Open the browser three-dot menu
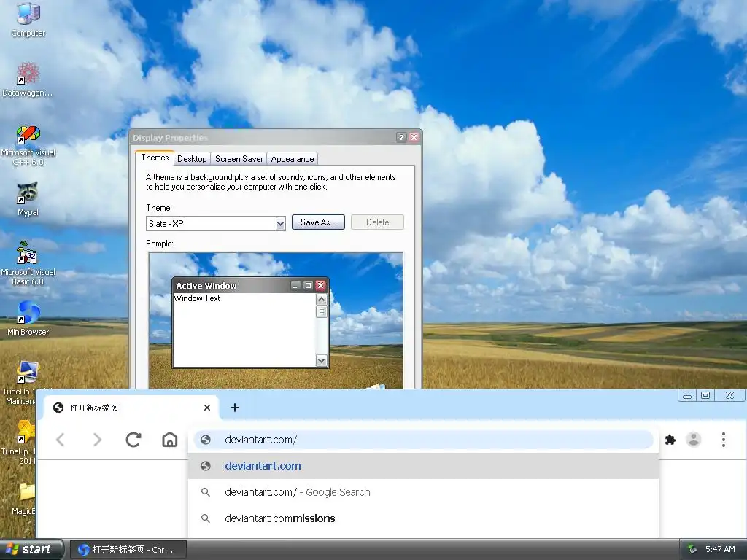Screen dimensions: 747x560 [x=723, y=440]
